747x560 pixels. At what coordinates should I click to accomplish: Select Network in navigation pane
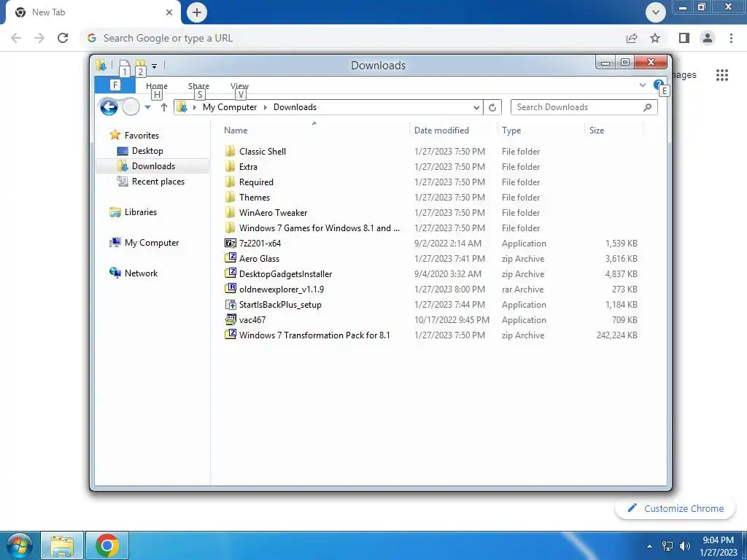coord(141,273)
